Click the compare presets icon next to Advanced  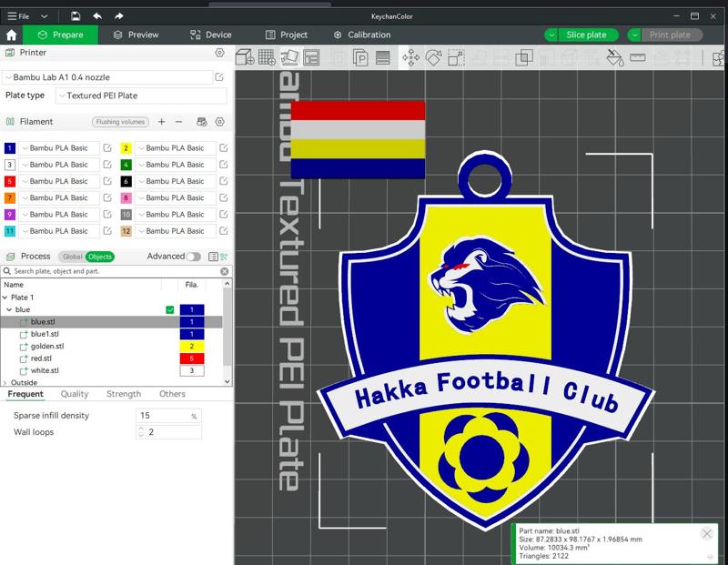click(224, 257)
